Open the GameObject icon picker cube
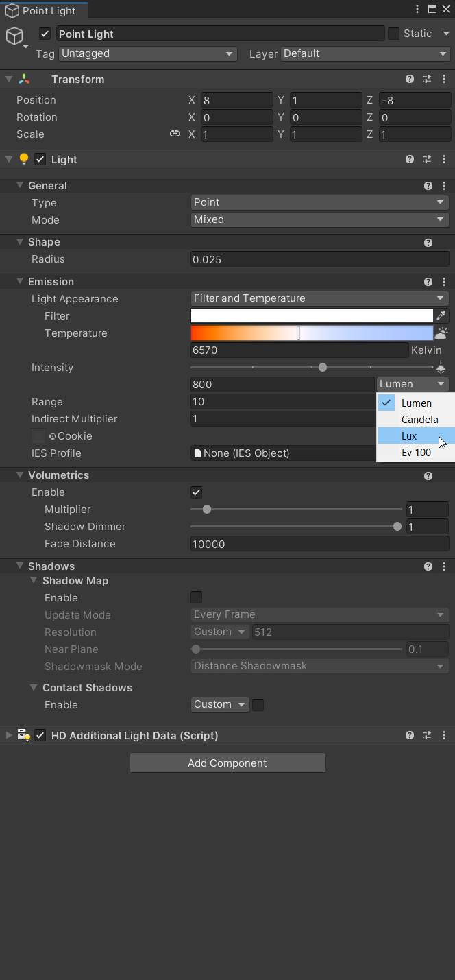The width and height of the screenshot is (455, 980). tap(14, 36)
